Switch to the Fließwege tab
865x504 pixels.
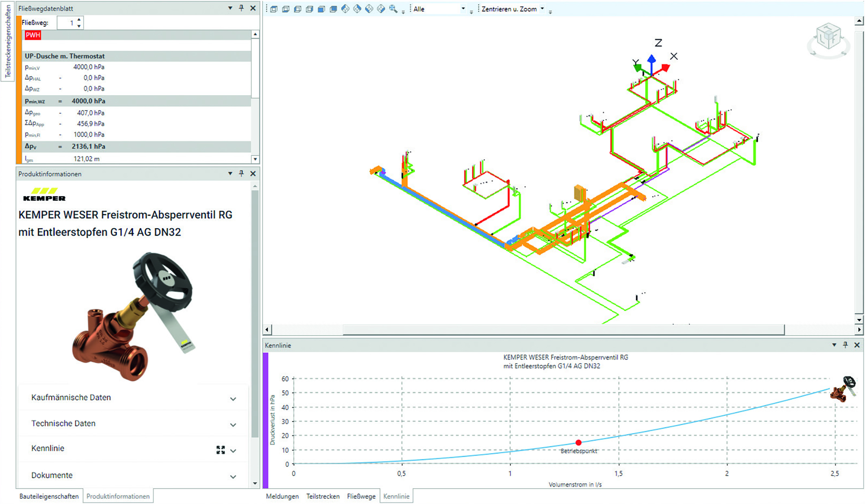point(361,496)
